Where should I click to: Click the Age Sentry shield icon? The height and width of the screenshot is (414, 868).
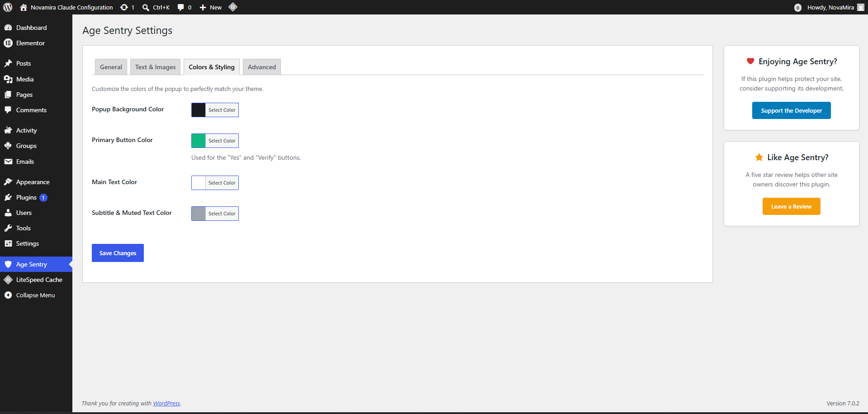click(8, 264)
